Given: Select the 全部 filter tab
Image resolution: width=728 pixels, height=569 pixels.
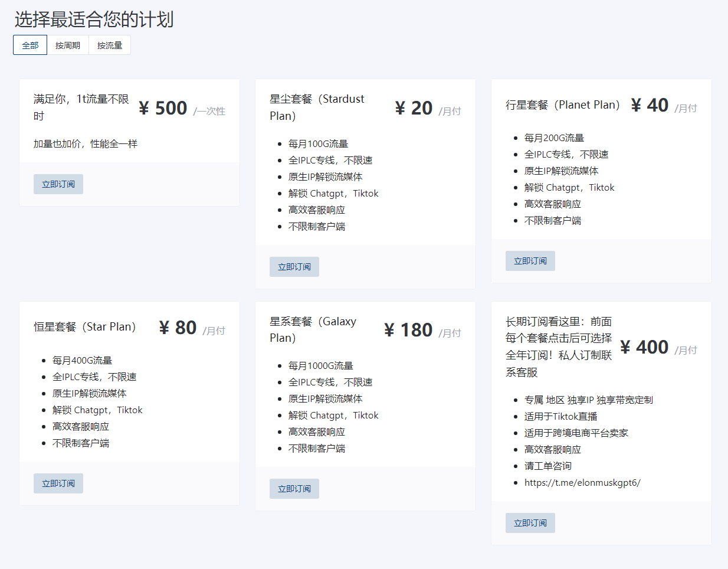Looking at the screenshot, I should click(x=30, y=45).
